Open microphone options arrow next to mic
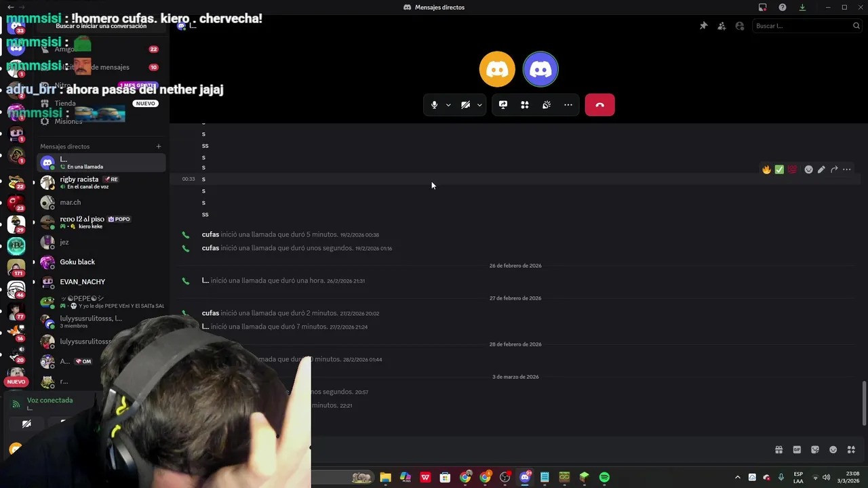The width and height of the screenshot is (868, 488). (448, 105)
